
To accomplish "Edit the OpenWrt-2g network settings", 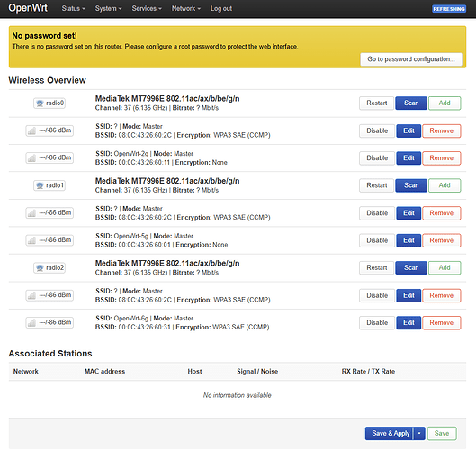I will point(409,158).
